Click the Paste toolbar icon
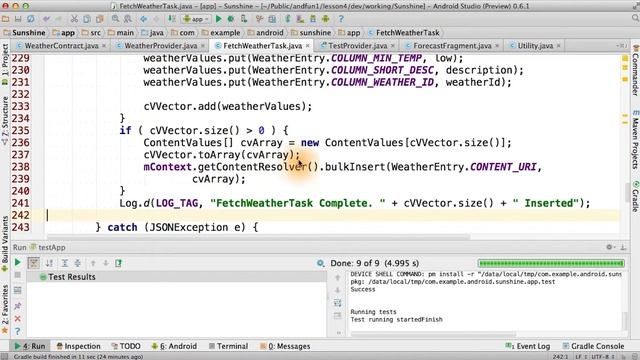640x360 pixels. point(100,19)
